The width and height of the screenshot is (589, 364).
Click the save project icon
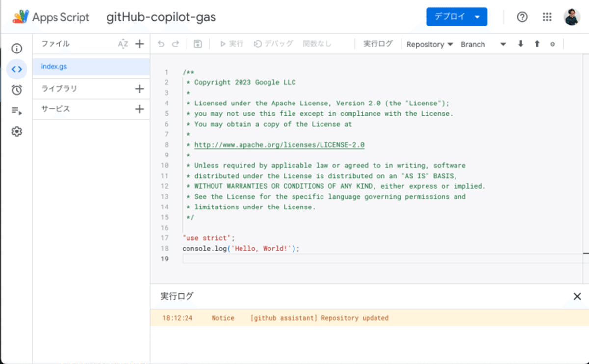198,44
